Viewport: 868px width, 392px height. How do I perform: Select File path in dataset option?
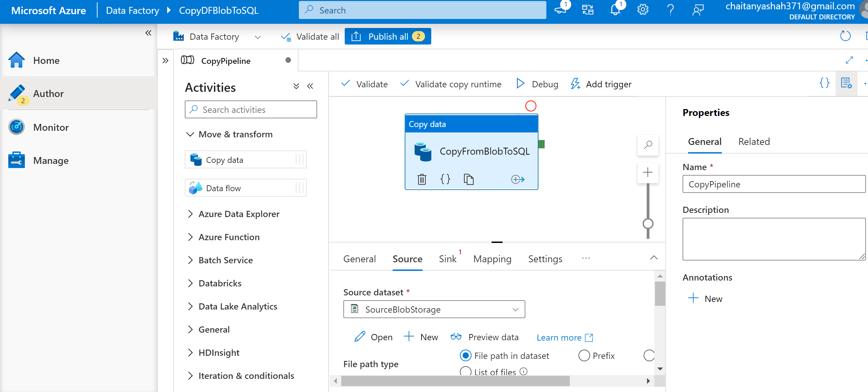tap(465, 355)
